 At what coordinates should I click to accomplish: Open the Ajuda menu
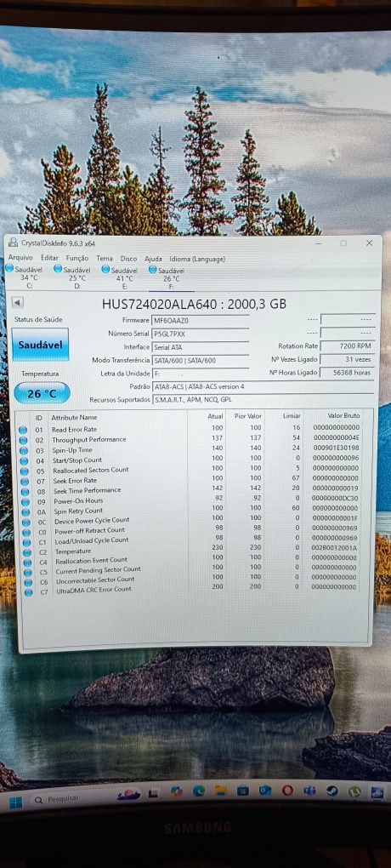point(153,259)
